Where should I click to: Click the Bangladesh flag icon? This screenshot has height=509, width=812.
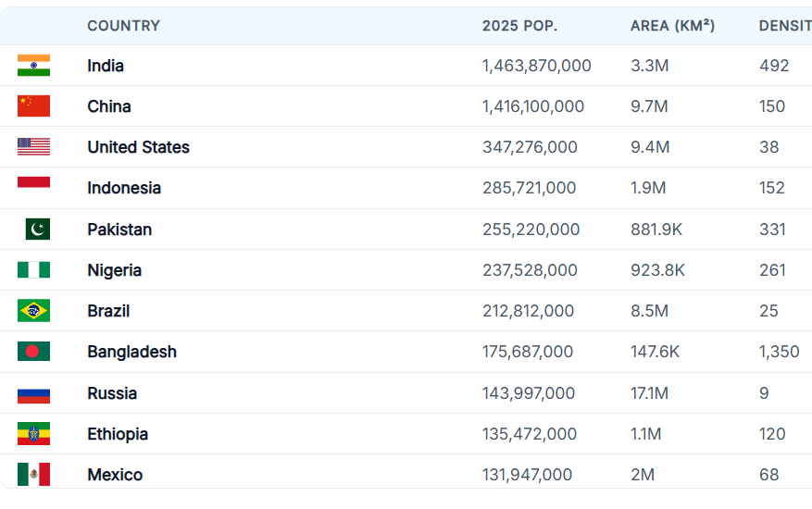click(x=33, y=352)
